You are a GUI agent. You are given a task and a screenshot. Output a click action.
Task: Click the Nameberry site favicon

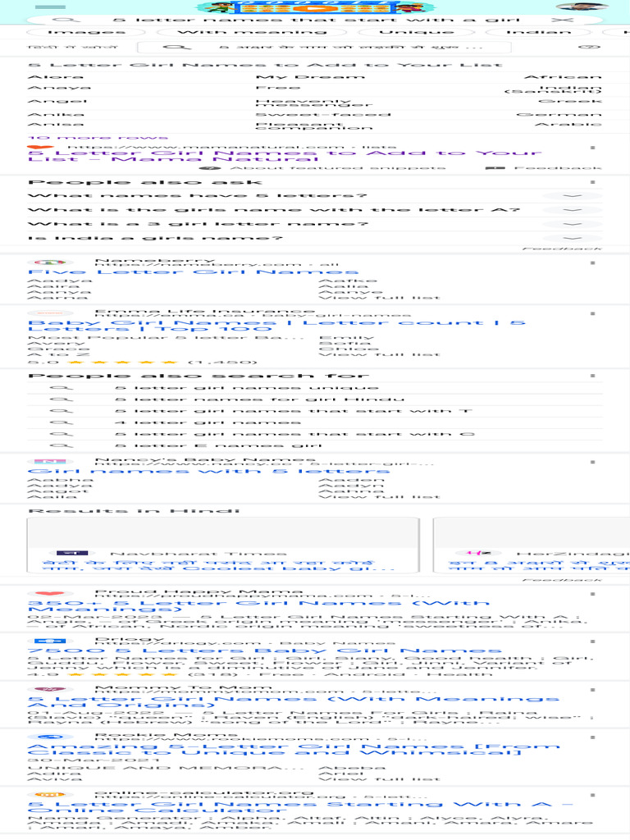click(x=50, y=262)
